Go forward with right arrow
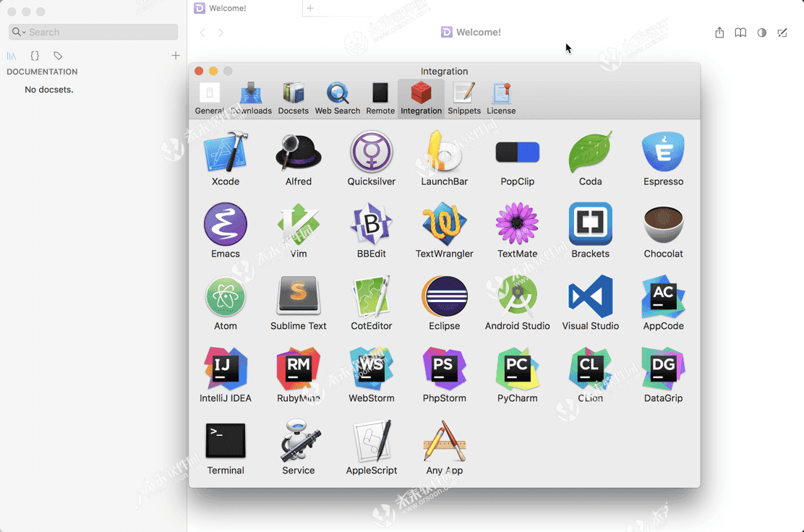 click(221, 33)
